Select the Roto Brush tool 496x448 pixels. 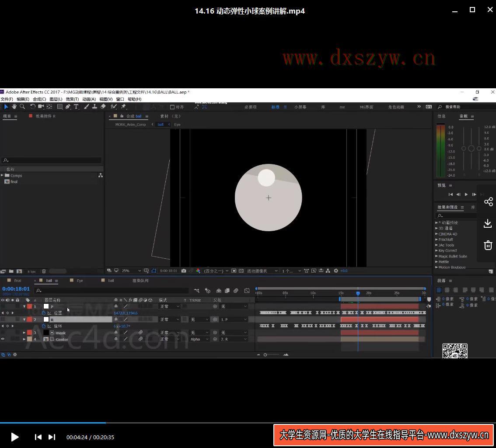[x=114, y=107]
